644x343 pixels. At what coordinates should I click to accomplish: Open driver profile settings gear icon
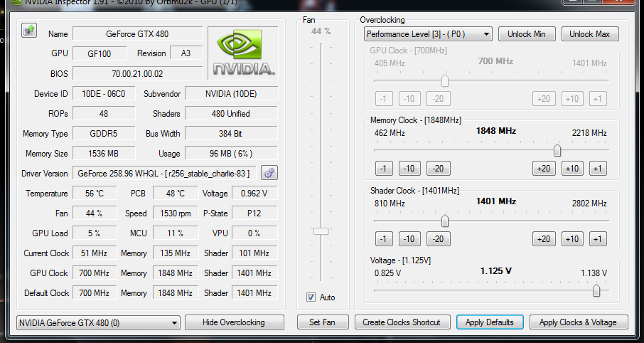(x=269, y=173)
